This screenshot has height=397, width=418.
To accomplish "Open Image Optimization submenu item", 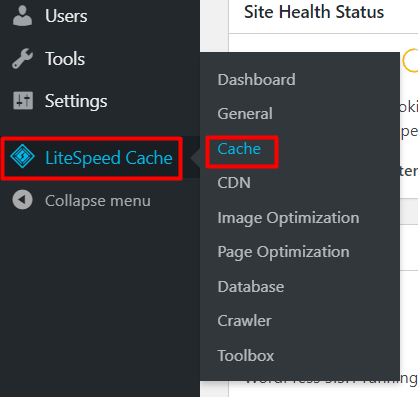I will coord(288,218).
